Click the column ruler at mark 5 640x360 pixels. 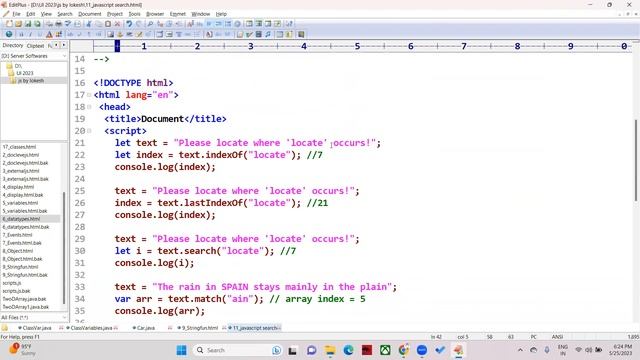point(357,46)
